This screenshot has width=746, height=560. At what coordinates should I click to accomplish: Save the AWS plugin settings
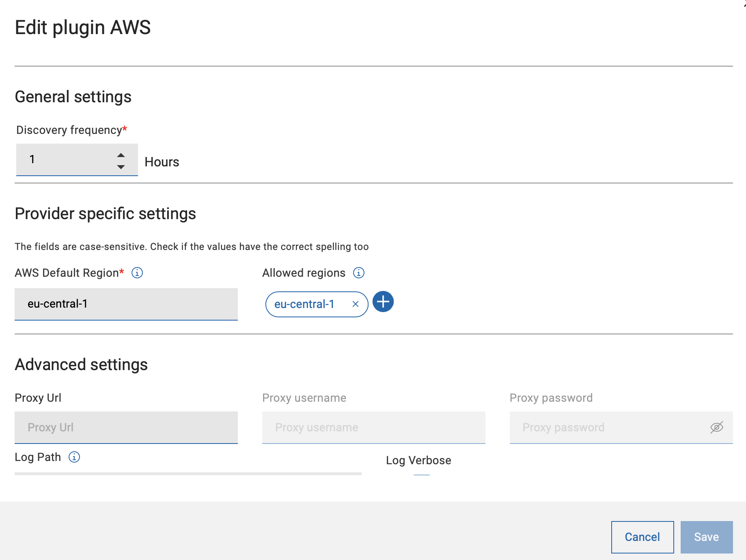pos(706,537)
